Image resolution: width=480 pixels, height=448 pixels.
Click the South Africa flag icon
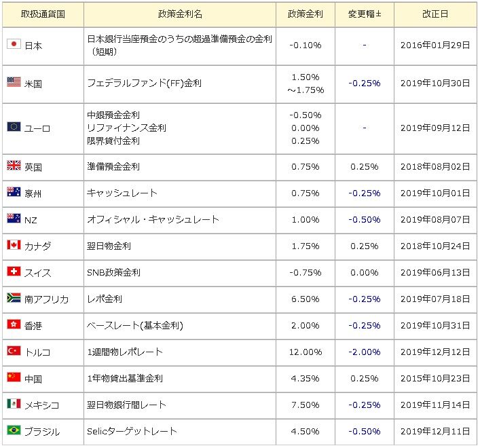point(14,298)
